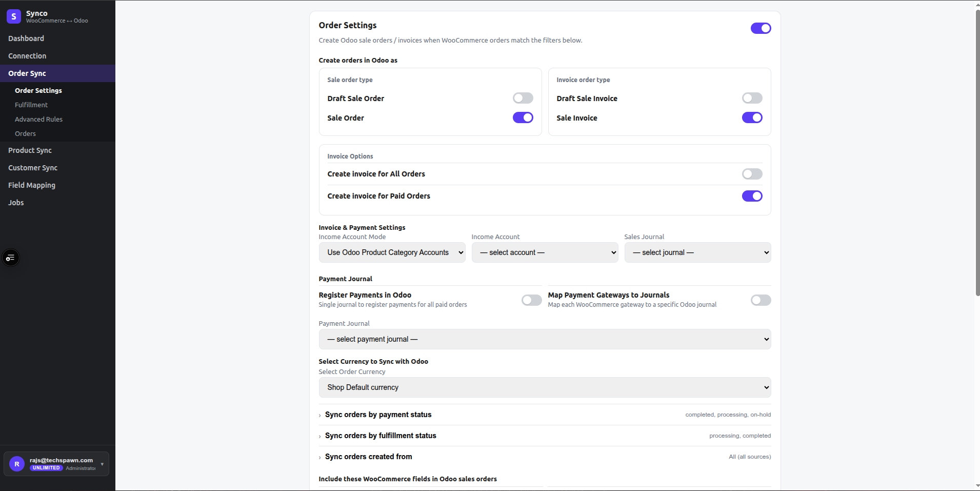
Task: Click the scrollbar up arrow
Action: 977,4
